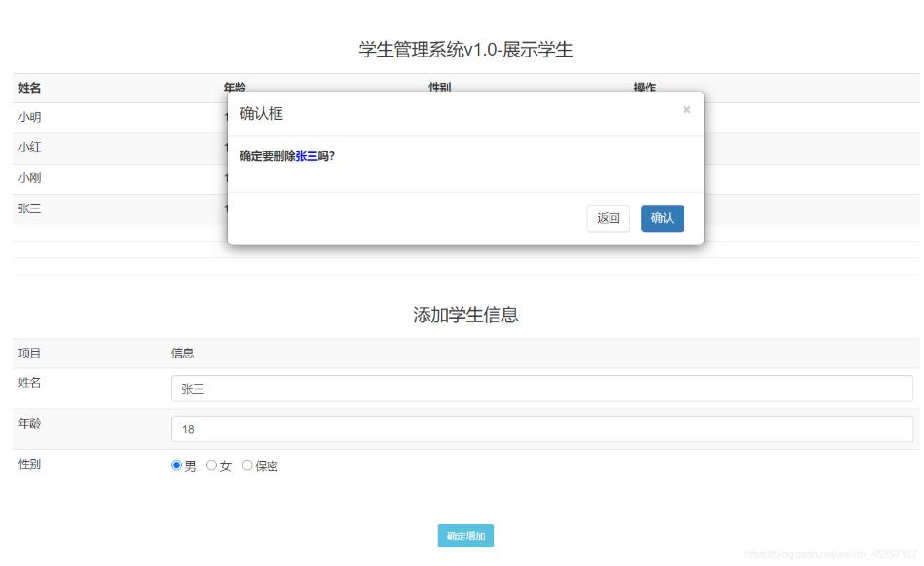Click the 确认 button to confirm deletion
The width and height of the screenshot is (924, 566).
click(662, 218)
